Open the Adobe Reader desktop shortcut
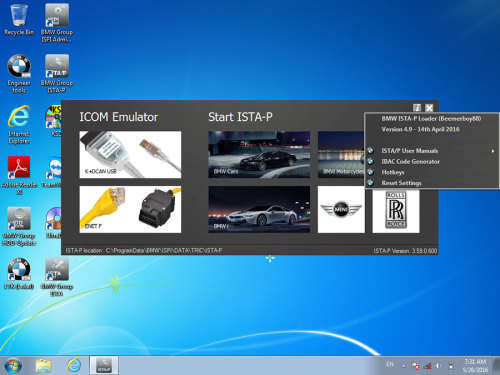Image resolution: width=500 pixels, height=375 pixels. coord(19,175)
